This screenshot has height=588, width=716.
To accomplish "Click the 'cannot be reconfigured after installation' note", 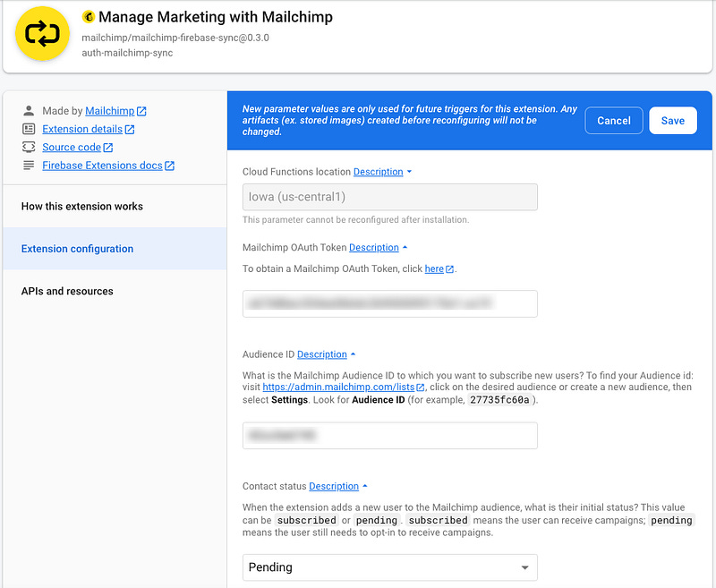I will pyautogui.click(x=355, y=219).
